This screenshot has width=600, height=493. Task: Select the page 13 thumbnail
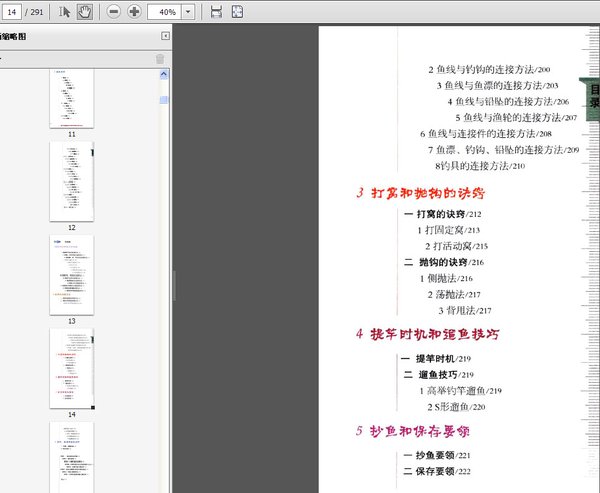tap(72, 274)
